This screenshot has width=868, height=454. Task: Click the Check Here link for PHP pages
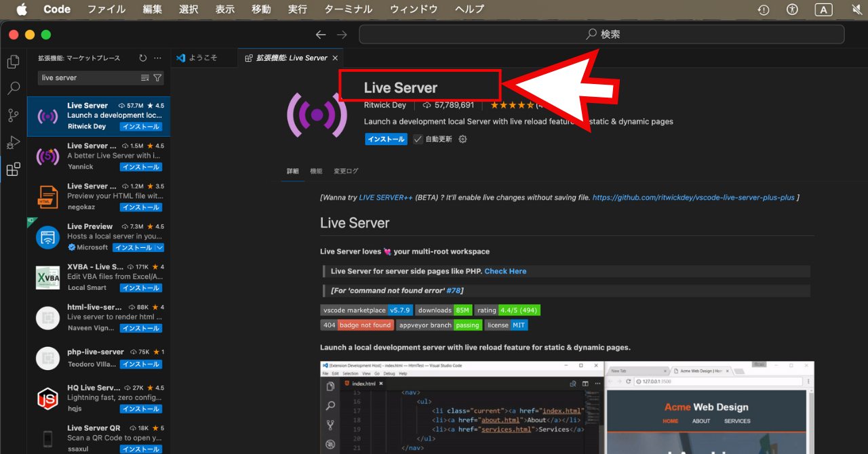click(505, 271)
